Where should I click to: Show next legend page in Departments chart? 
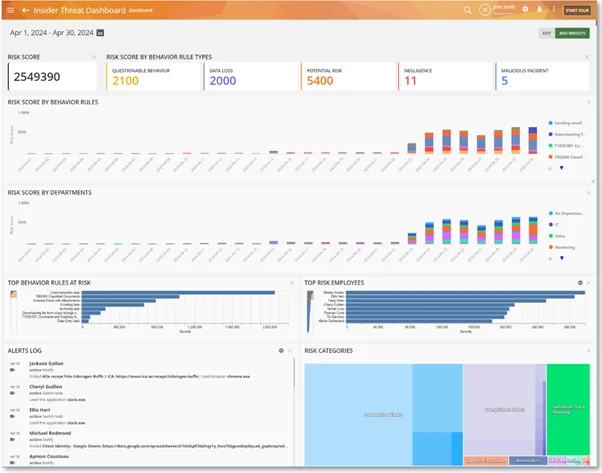coord(561,257)
